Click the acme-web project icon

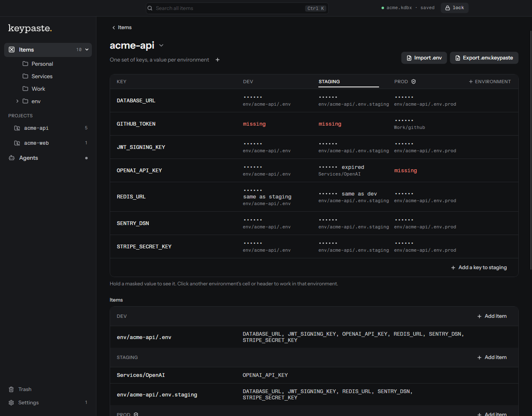click(17, 143)
